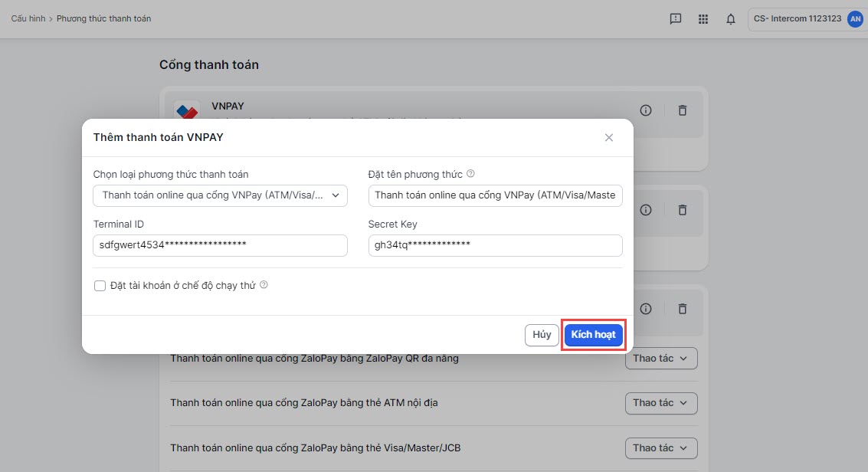Image resolution: width=868 pixels, height=472 pixels.
Task: Click the ZaloPay thẻ ATM nội địa row text
Action: click(x=304, y=403)
